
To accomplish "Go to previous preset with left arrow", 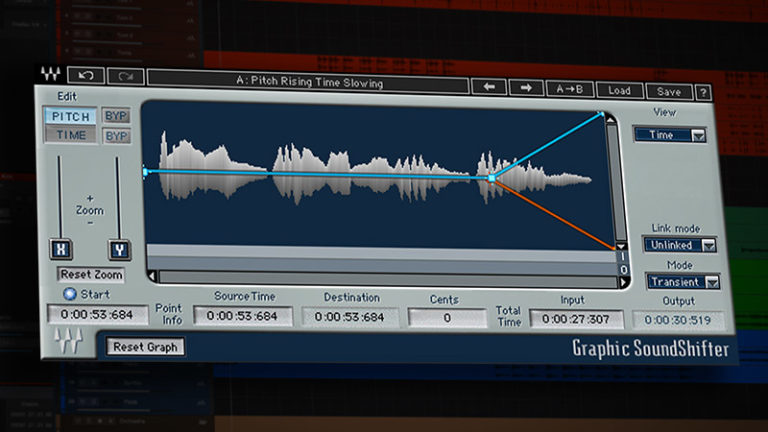I will [490, 88].
